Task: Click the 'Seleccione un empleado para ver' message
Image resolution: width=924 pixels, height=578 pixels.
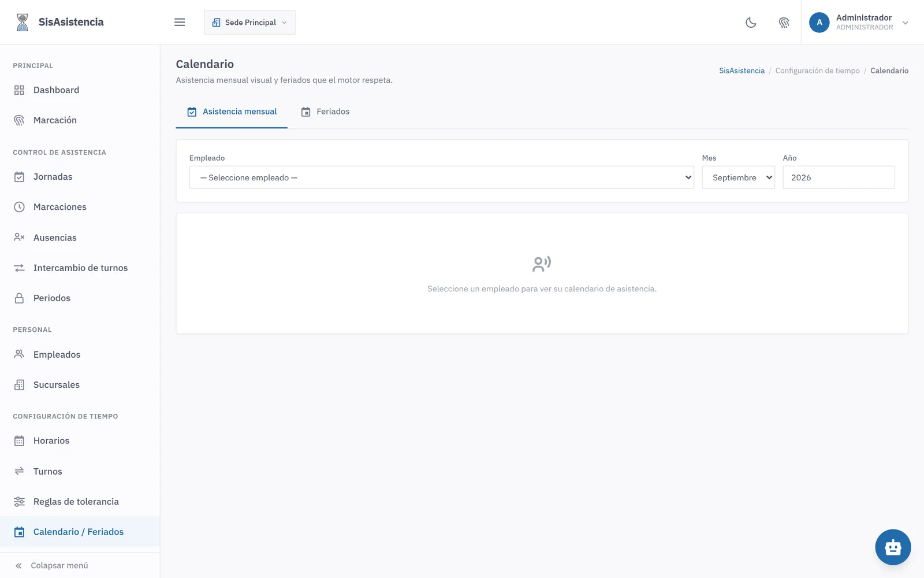Action: click(x=542, y=289)
